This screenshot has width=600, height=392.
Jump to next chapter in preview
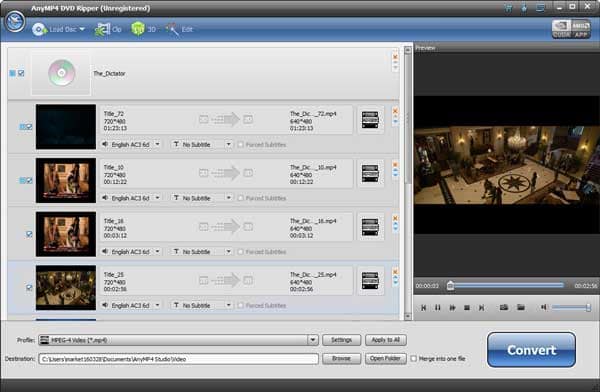(482, 307)
